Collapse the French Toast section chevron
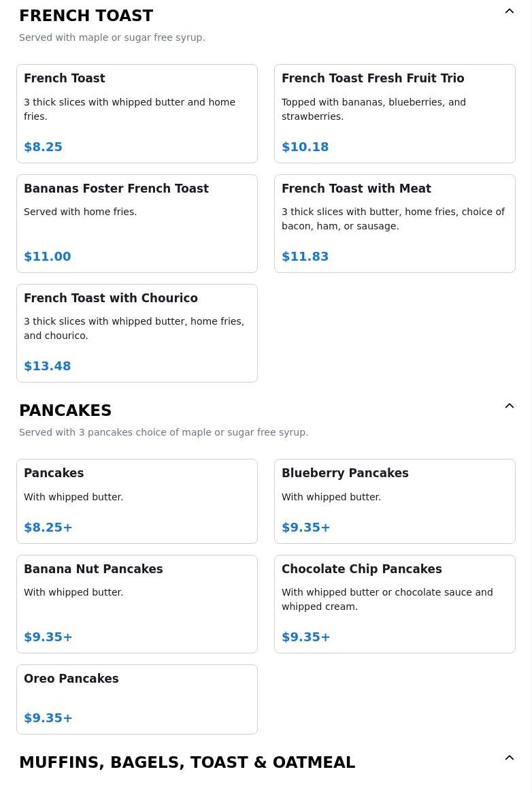Image resolution: width=532 pixels, height=793 pixels. tap(509, 12)
